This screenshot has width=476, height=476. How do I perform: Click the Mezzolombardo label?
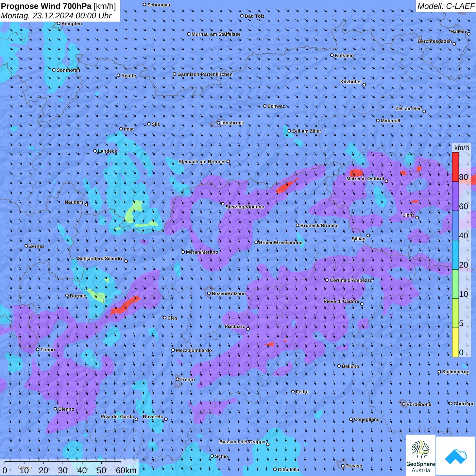click(194, 350)
